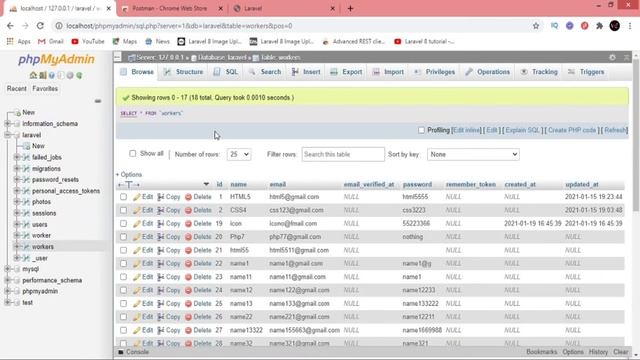The image size is (640, 360).
Task: Click the page settings gear icon
Action: [x=612, y=58]
